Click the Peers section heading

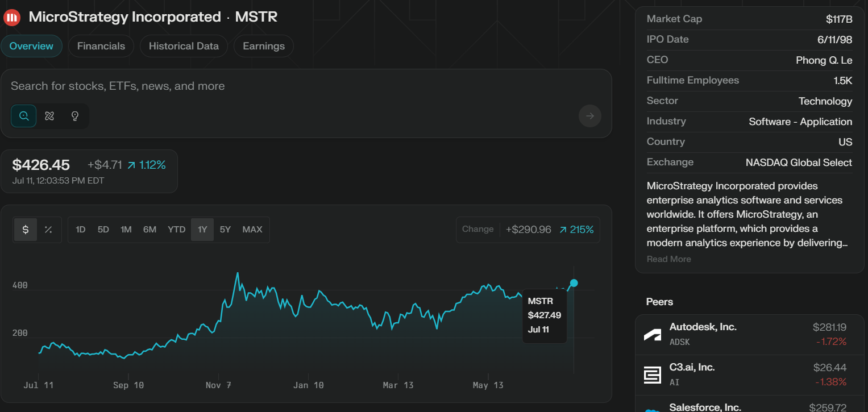(x=659, y=302)
